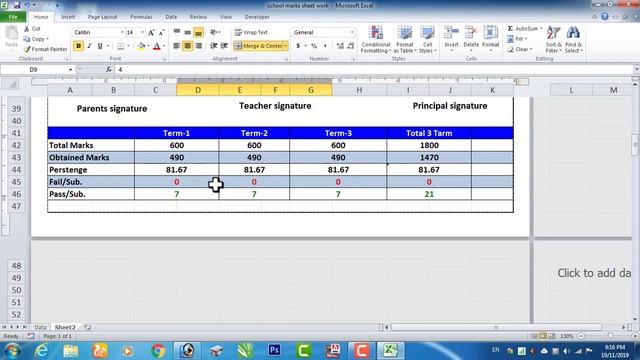This screenshot has height=360, width=640.
Task: Open the font name dropdown
Action: click(122, 32)
